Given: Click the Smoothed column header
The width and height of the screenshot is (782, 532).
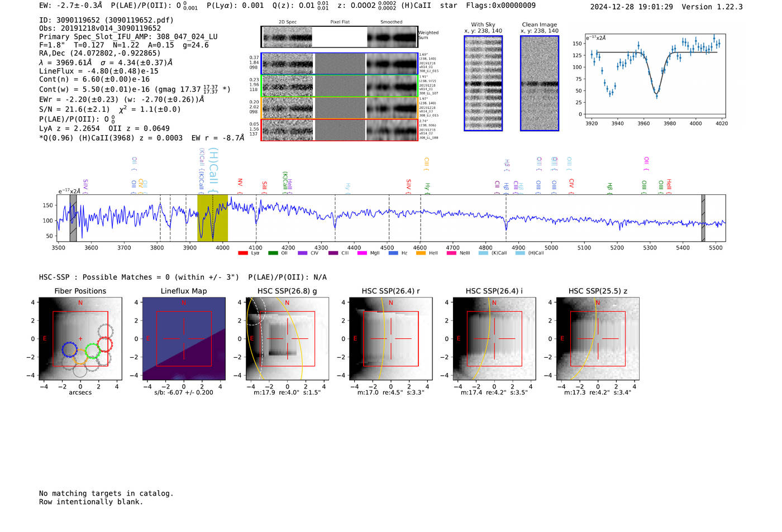Looking at the screenshot, I should tap(392, 22).
